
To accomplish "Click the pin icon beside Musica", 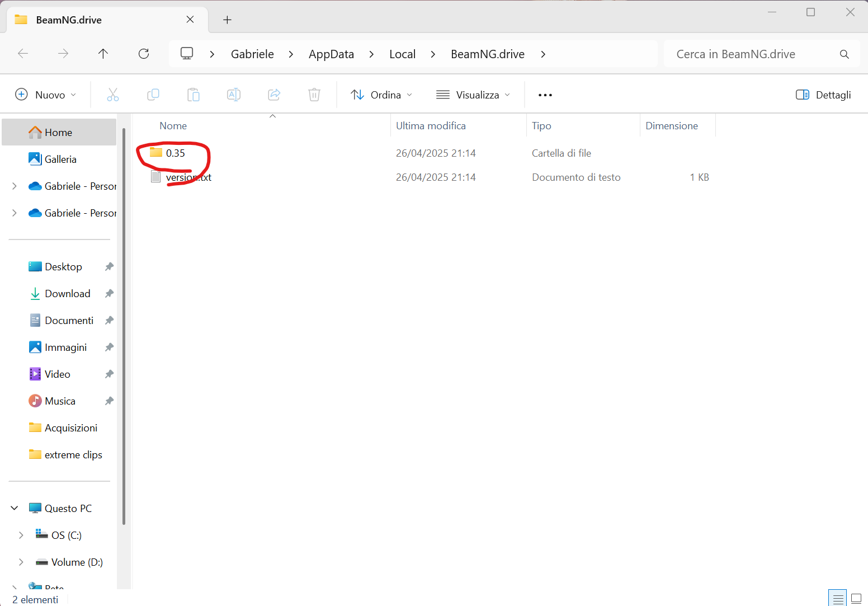I will (109, 401).
